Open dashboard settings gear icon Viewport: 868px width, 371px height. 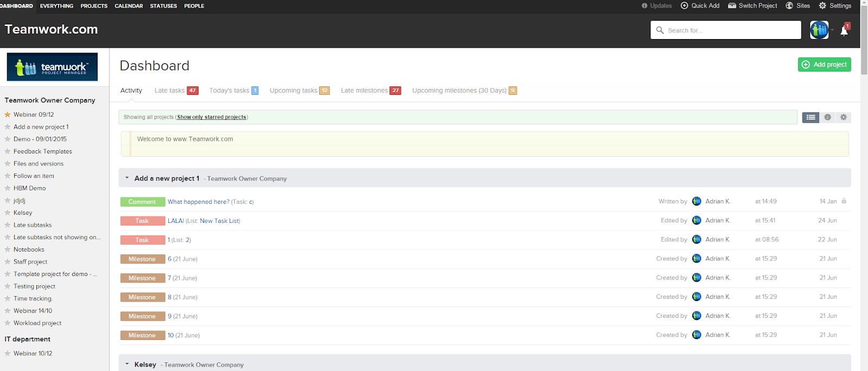point(843,117)
